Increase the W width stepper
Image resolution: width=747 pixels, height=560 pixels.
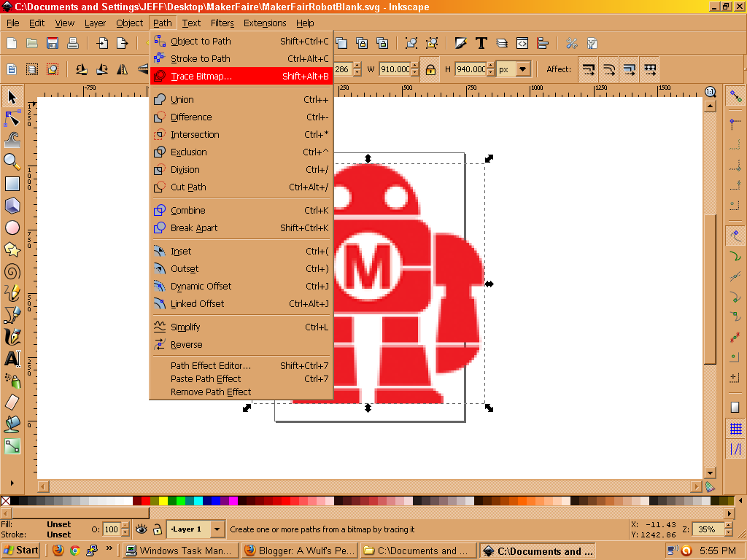(415, 65)
